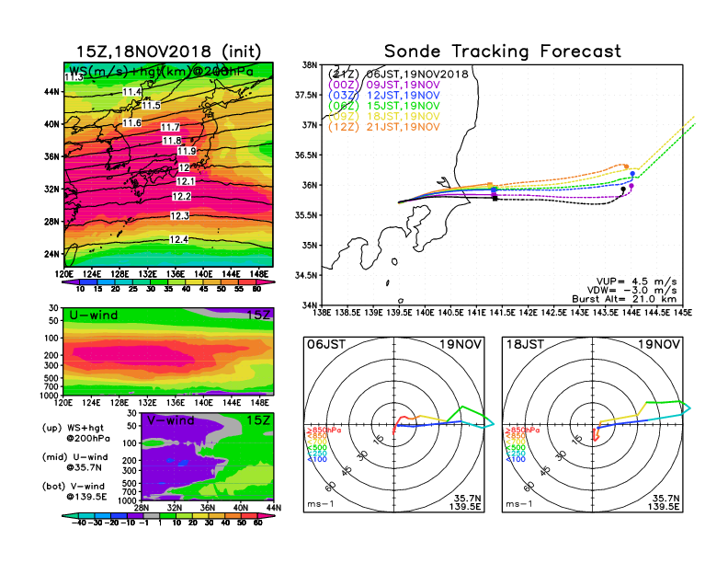Viewport: 728px width, 563px height.
Task: Click "35.7N 139.5E" in the 18JST hodograph
Action: pyautogui.click(x=664, y=502)
